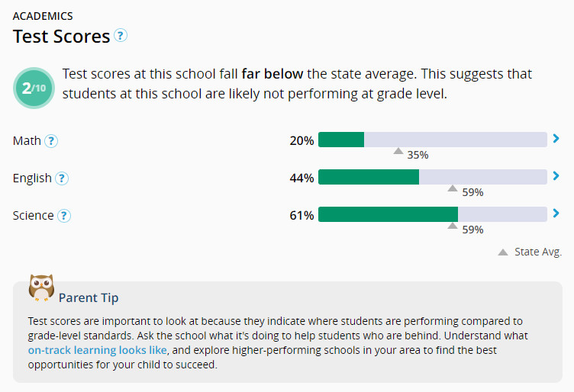Image resolution: width=574 pixels, height=392 pixels.
Task: Click the Science 59% state average triangle
Action: click(453, 226)
